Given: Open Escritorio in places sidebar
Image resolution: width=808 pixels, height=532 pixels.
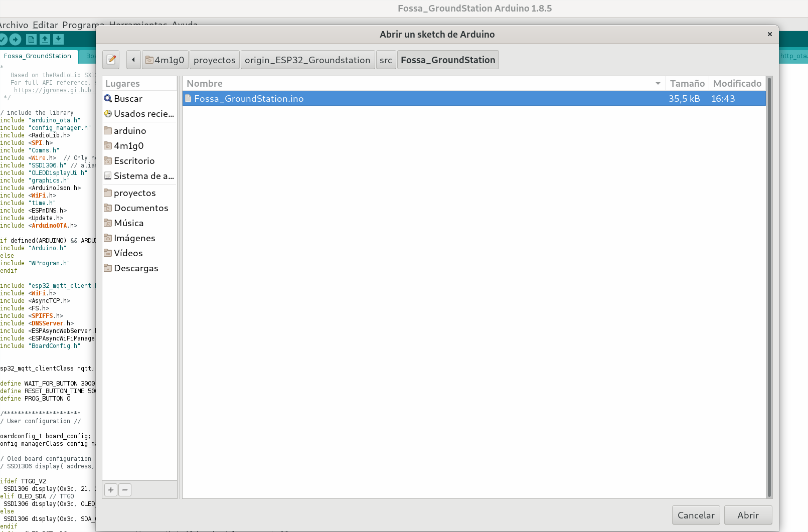Looking at the screenshot, I should pos(139,161).
